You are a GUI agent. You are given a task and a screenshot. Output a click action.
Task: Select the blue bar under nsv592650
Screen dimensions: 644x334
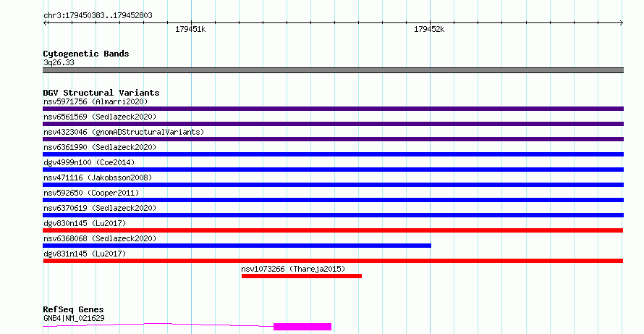(333, 200)
